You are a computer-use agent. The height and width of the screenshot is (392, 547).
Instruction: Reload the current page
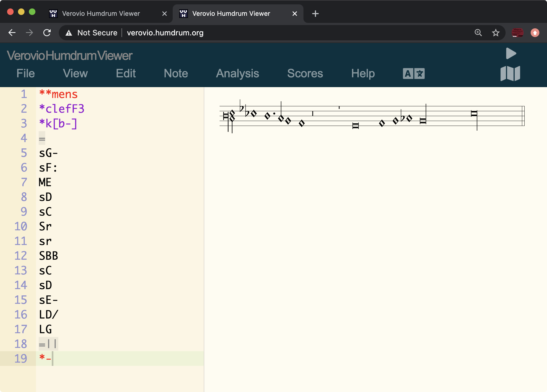coord(47,33)
